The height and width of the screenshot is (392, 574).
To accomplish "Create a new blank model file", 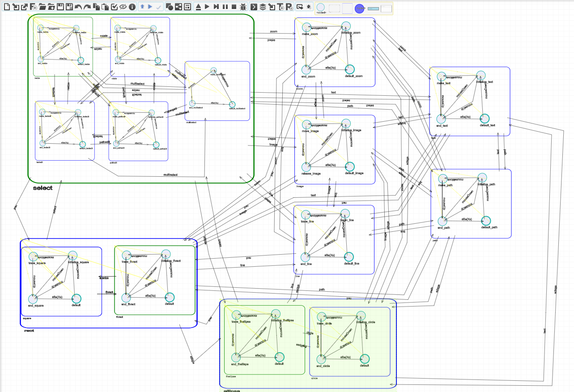I will [x=7, y=7].
